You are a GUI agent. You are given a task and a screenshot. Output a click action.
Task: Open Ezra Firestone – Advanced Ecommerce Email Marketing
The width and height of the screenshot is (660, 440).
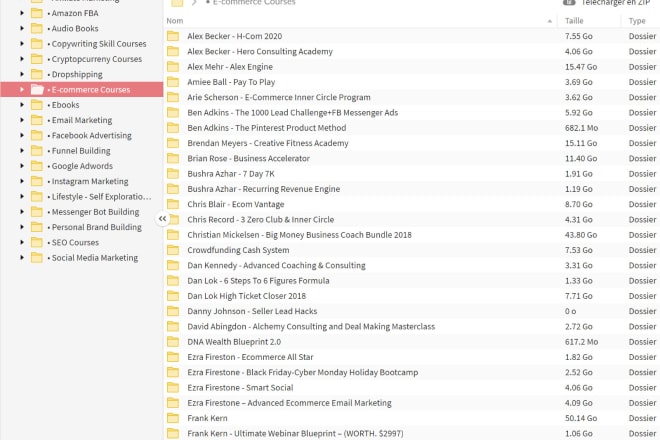pyautogui.click(x=289, y=403)
